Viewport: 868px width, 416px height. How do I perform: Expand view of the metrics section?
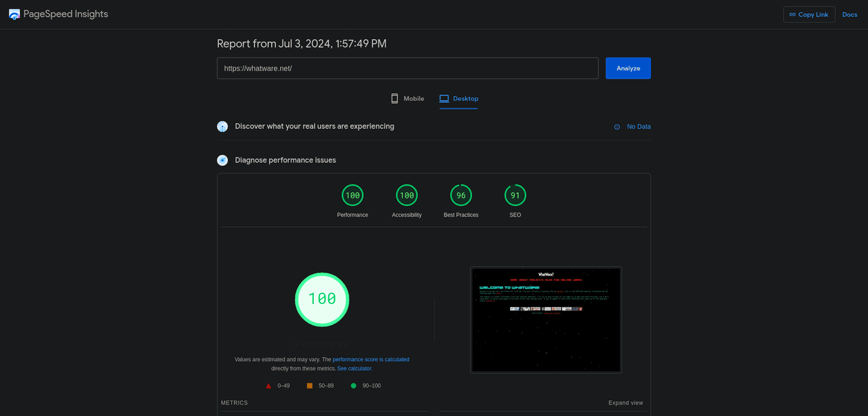(625, 403)
